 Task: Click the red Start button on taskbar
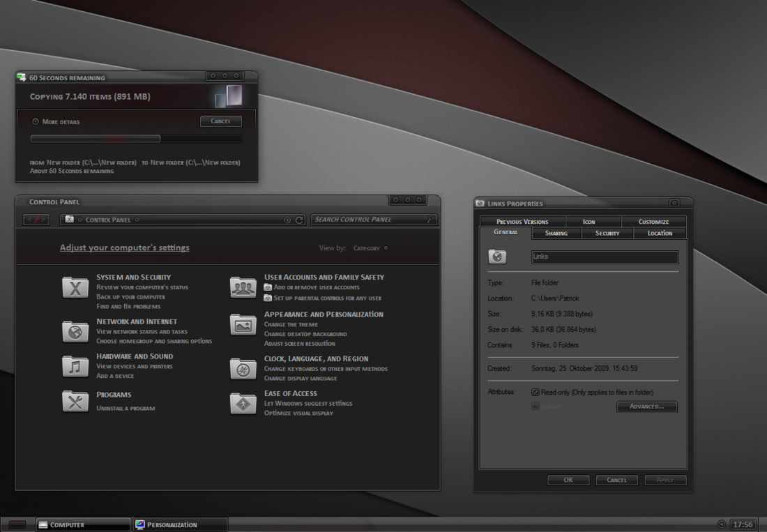point(17,524)
